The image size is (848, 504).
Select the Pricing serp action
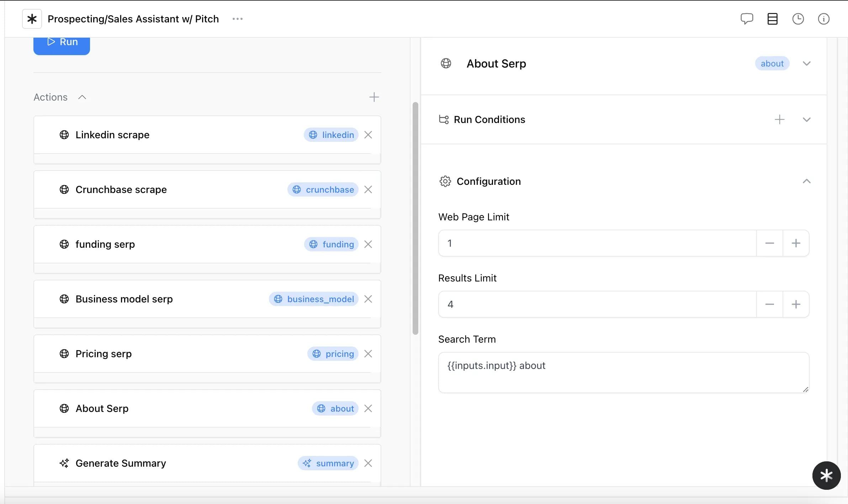pos(207,354)
